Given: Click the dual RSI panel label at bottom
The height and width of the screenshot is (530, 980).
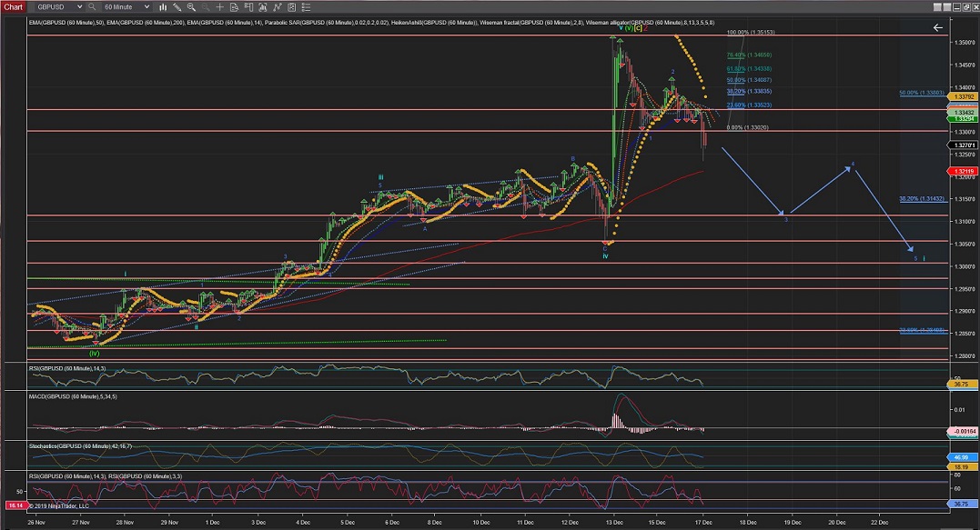Looking at the screenshot, I should click(x=105, y=476).
